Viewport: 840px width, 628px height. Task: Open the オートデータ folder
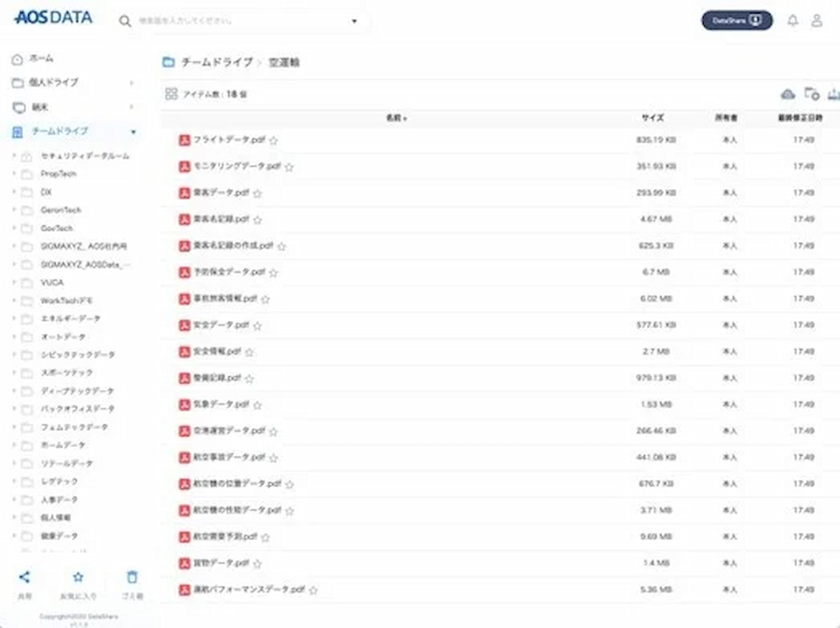coord(63,337)
